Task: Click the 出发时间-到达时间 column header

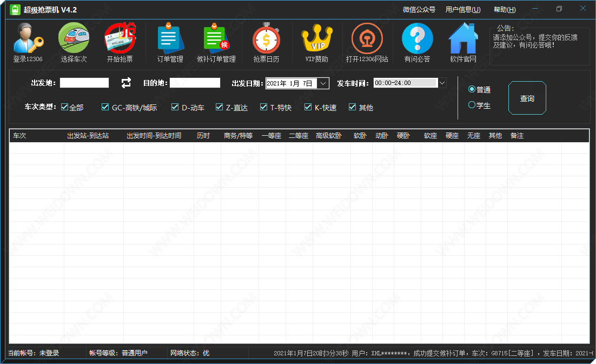Action: tap(154, 136)
